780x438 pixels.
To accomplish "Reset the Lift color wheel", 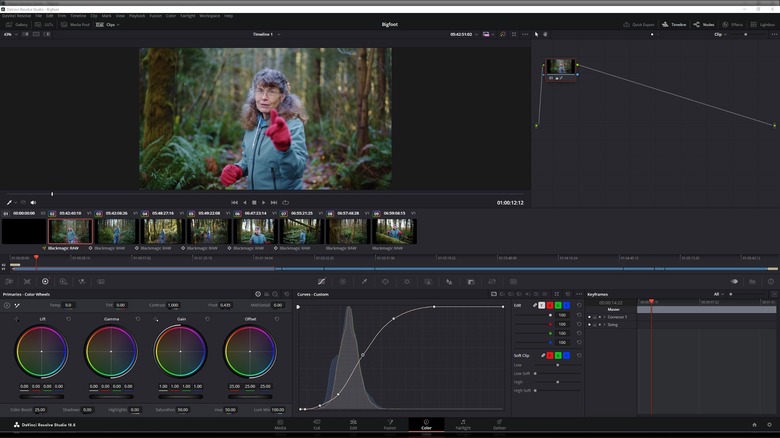I will 68,319.
